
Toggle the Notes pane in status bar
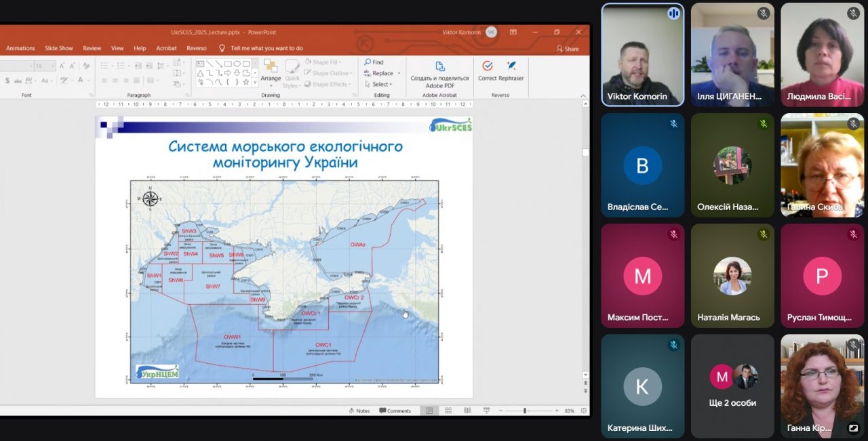359,411
